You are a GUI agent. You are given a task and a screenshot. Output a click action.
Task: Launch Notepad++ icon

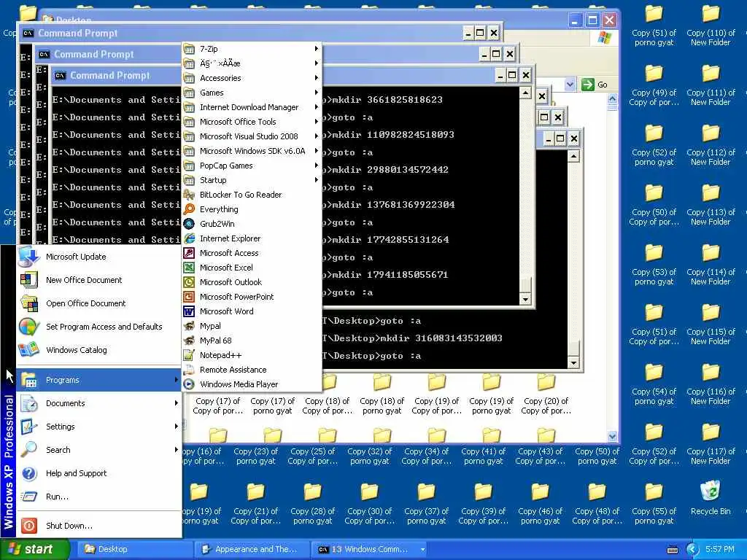click(189, 355)
